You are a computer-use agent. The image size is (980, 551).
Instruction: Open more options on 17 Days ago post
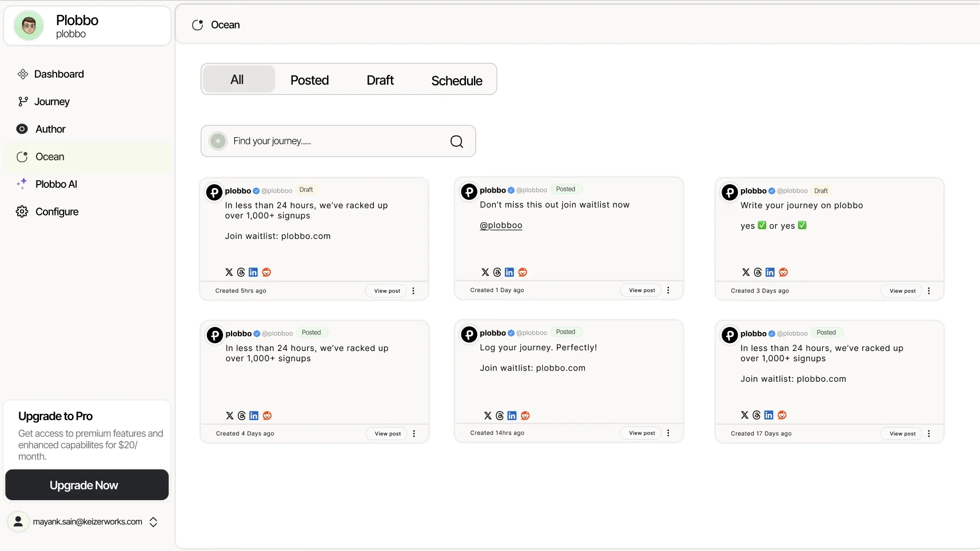pos(929,434)
